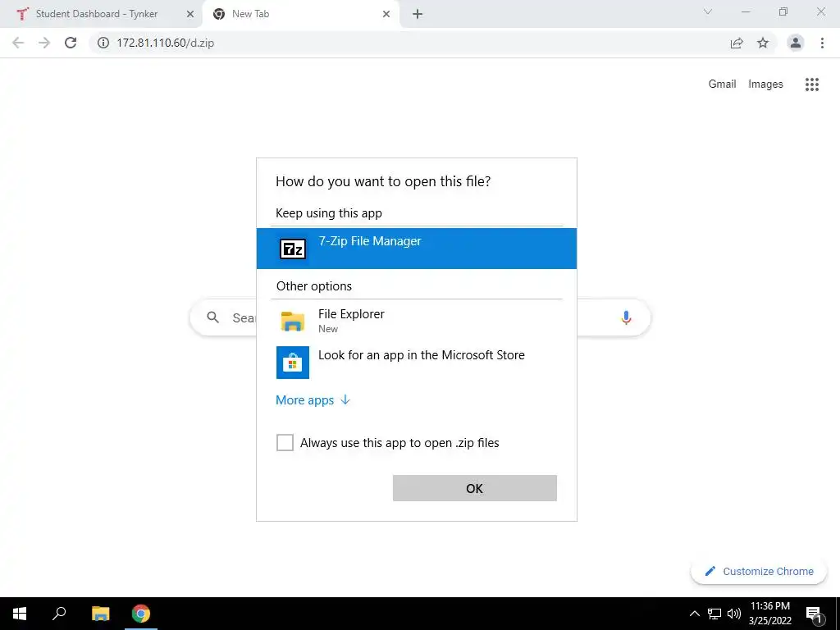The image size is (840, 630).
Task: Focus the Google search box
Action: point(420,317)
